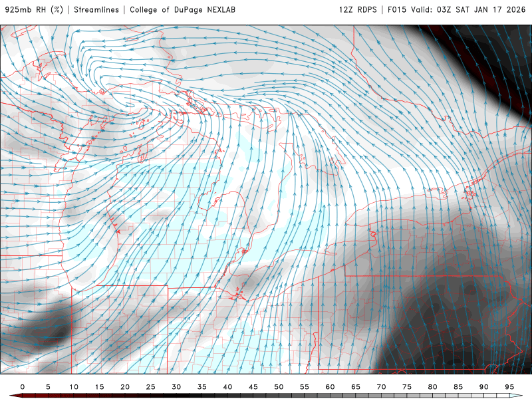The image size is (532, 399).
Task: Click the legend value '70'
Action: pos(381,387)
